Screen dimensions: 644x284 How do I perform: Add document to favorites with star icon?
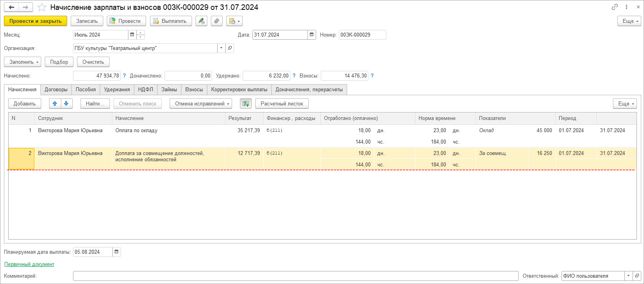coord(42,7)
